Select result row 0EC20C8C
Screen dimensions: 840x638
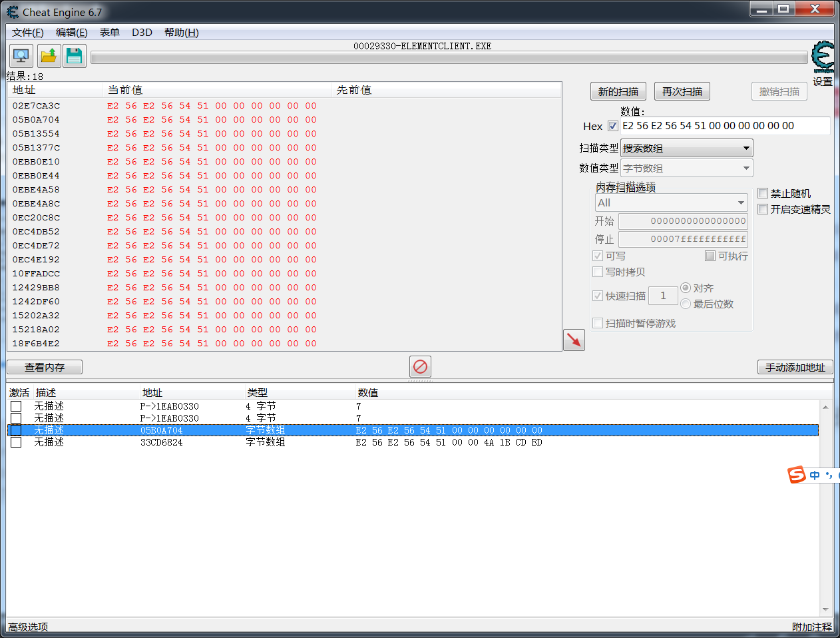284,218
